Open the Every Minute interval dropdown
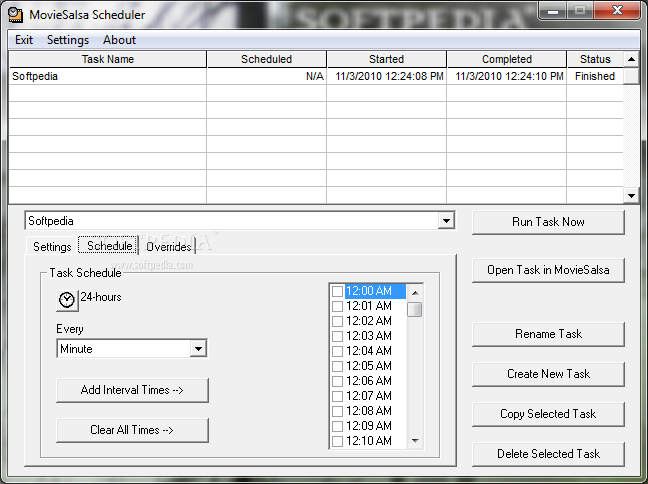648x484 pixels. (x=198, y=348)
